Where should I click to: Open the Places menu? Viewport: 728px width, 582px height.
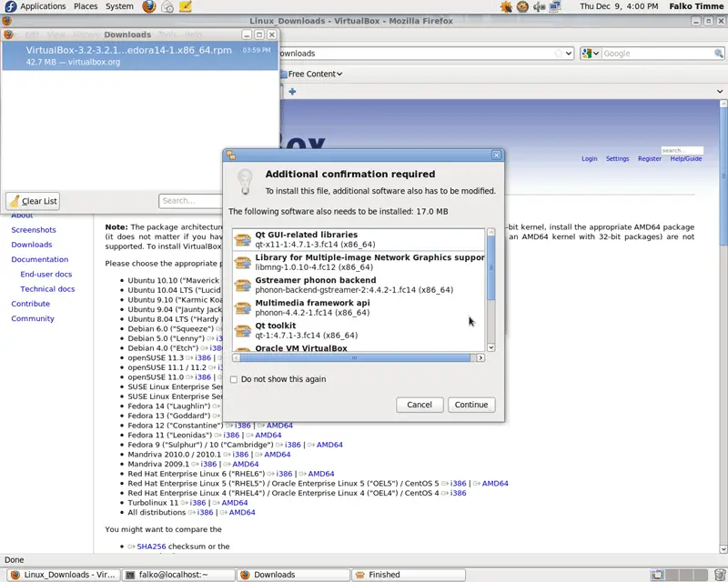coord(86,6)
